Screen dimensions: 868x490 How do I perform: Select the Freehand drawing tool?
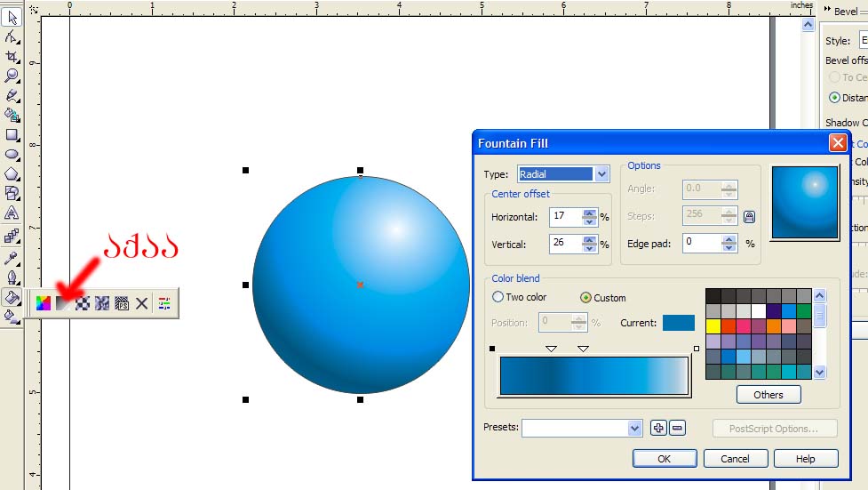pos(12,95)
